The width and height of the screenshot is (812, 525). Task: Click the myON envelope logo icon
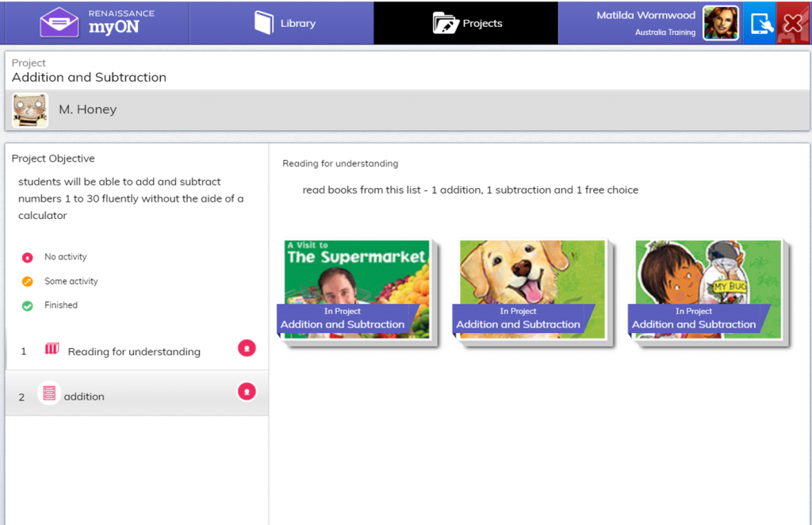[59, 23]
